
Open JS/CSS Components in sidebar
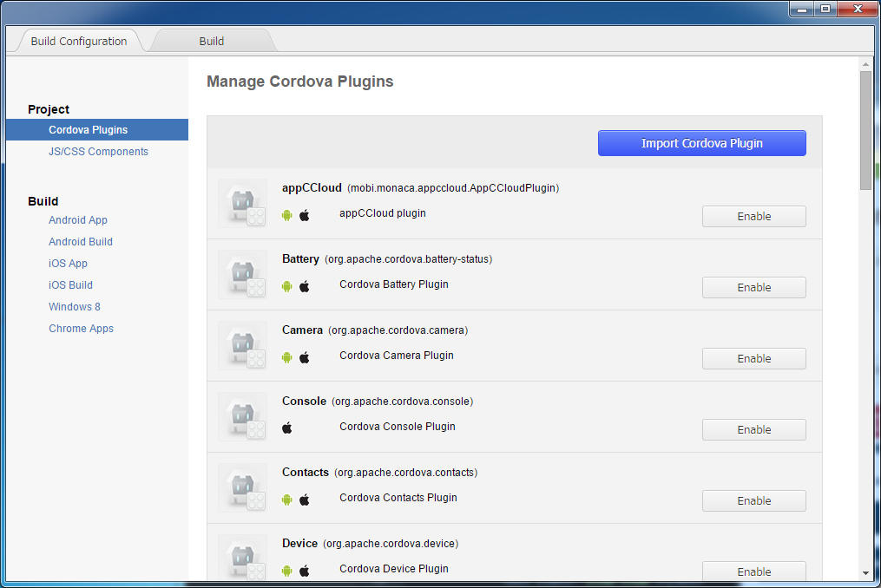click(x=98, y=152)
